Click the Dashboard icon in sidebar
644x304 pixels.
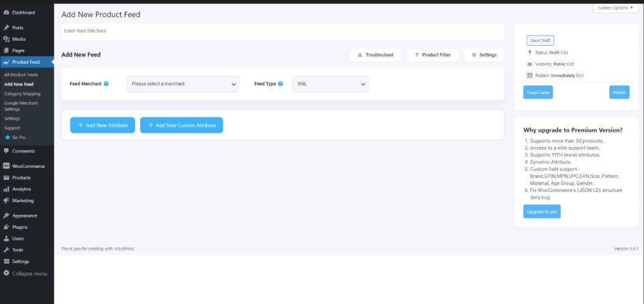(6, 13)
